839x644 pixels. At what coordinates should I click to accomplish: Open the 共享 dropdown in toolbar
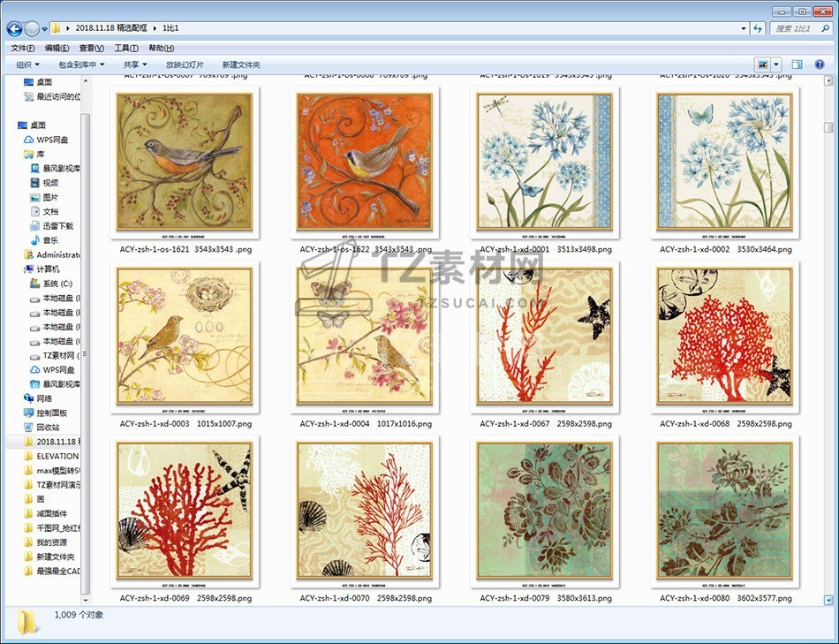[134, 64]
